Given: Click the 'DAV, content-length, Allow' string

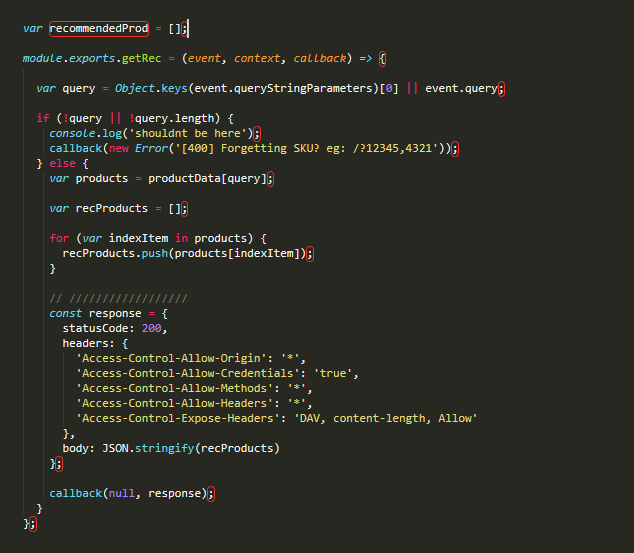Looking at the screenshot, I should point(385,418).
